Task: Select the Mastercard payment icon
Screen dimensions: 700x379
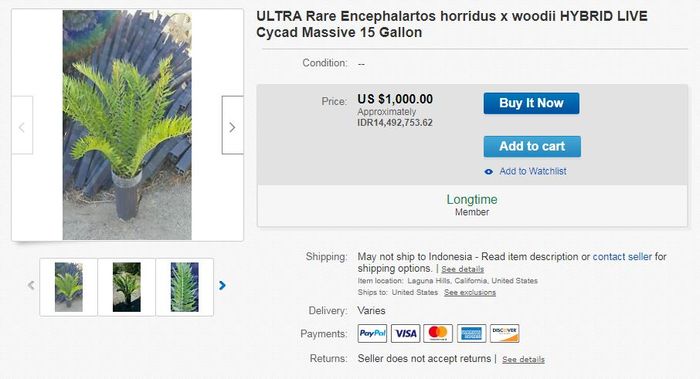Action: pos(438,333)
